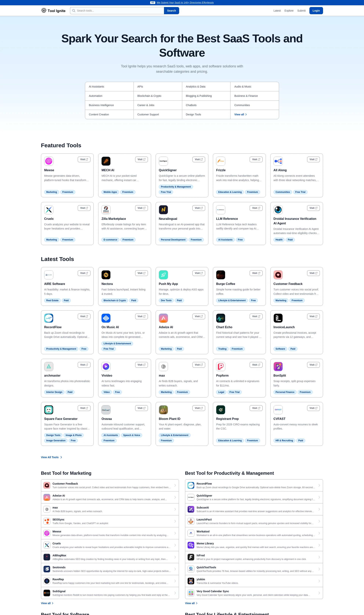This screenshot has width=364, height=615.
Task: Click the Bloom Plant ID icon
Action: click(163, 410)
